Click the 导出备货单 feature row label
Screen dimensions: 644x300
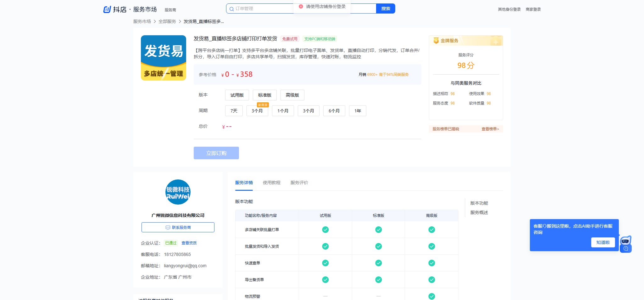point(254,280)
